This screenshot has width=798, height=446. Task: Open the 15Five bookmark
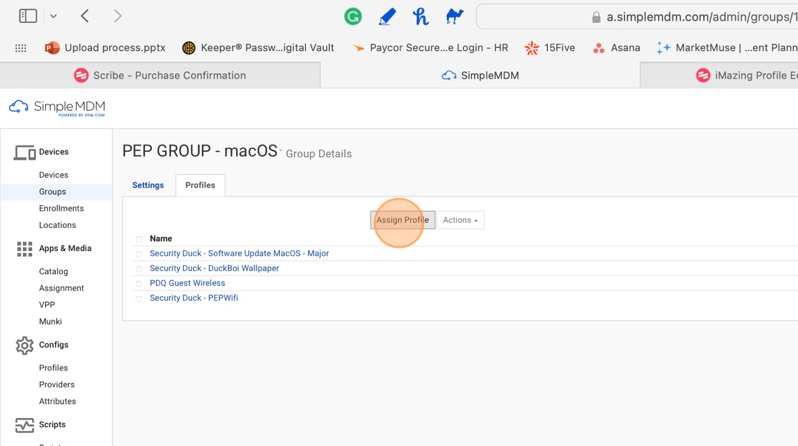click(x=550, y=47)
